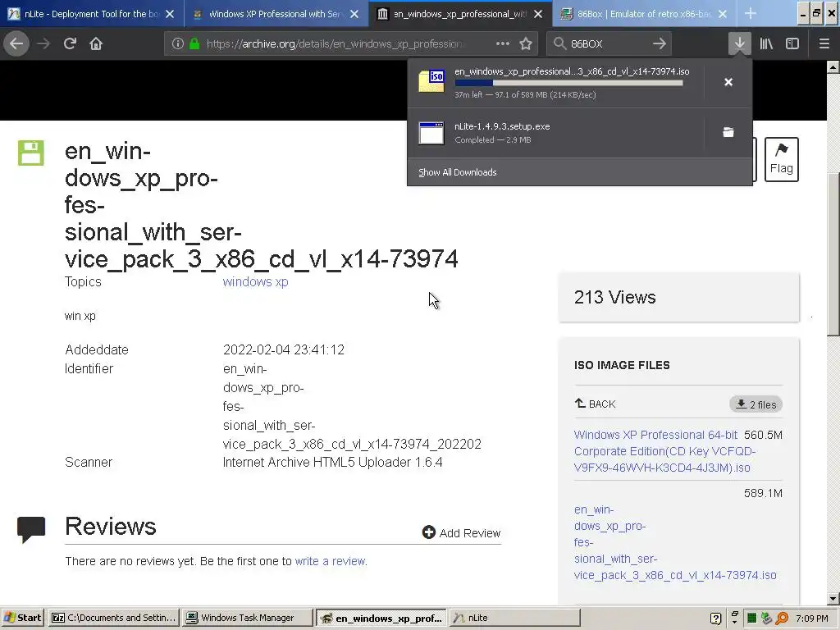This screenshot has width=840, height=630.
Task: Open the write a review link
Action: (x=331, y=561)
